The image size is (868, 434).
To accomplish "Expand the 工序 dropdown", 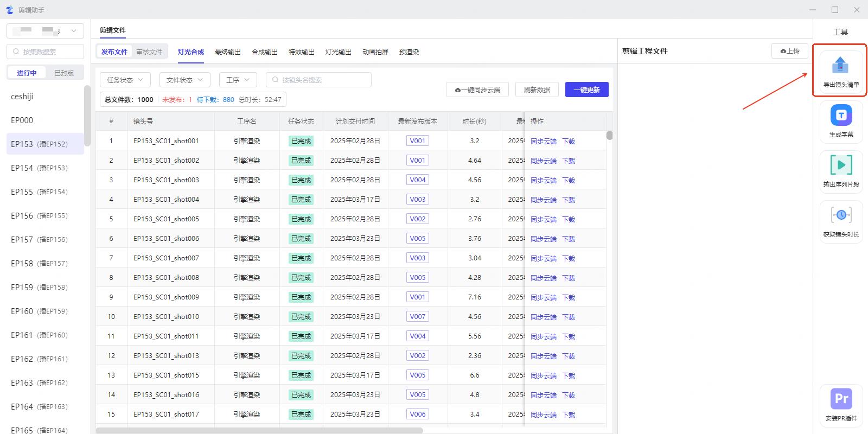I will pos(238,80).
